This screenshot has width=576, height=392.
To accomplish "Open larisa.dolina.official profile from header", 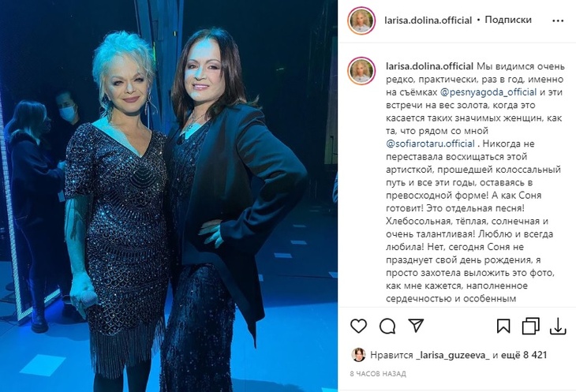I will tap(428, 21).
